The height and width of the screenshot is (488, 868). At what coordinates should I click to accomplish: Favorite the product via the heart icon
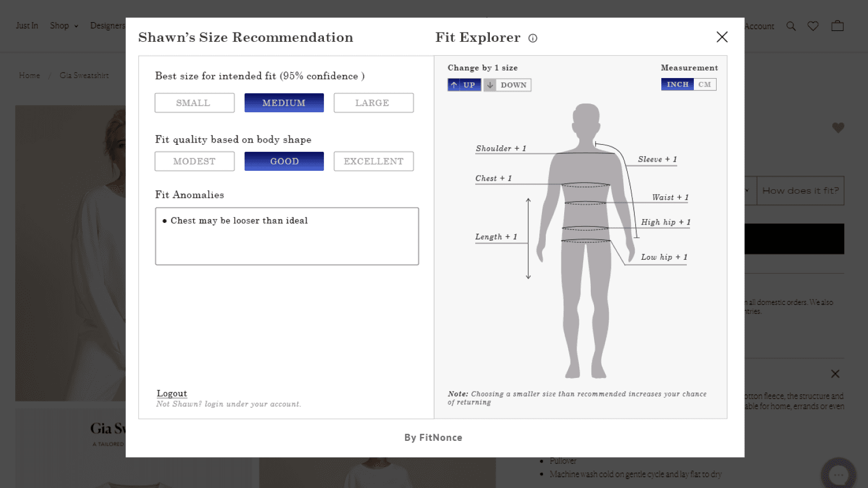[x=838, y=127]
